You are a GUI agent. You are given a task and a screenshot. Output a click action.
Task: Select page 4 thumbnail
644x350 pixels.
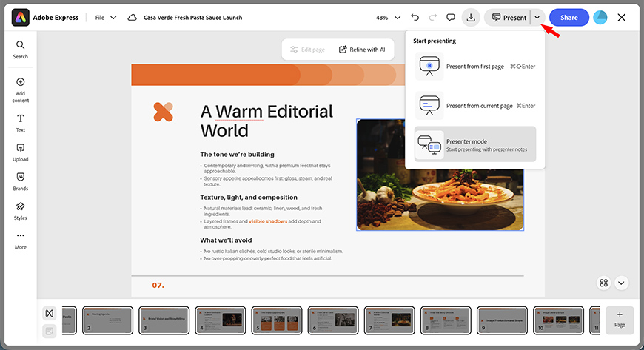(220, 320)
